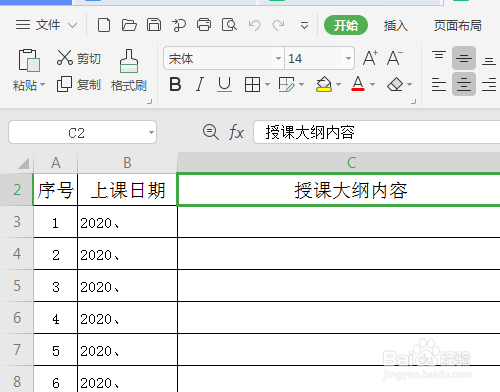Open Print Preview icon
This screenshot has width=500, height=392.
click(x=229, y=25)
